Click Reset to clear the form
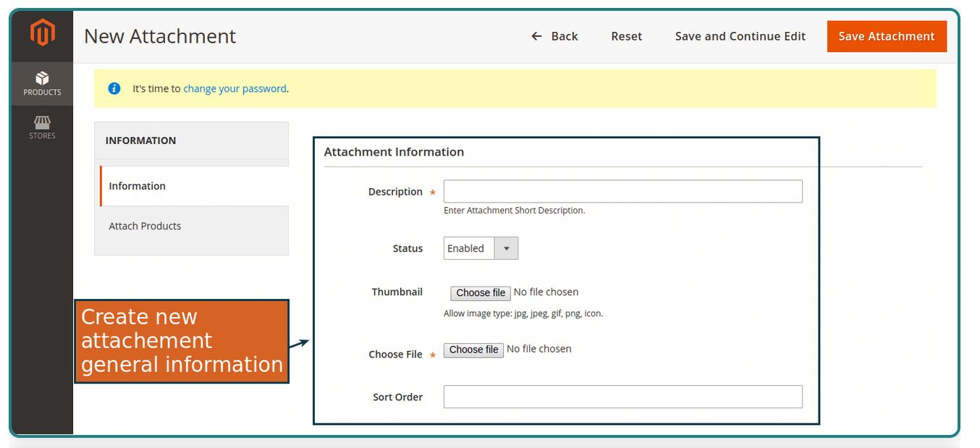The height and width of the screenshot is (448, 980). (626, 36)
